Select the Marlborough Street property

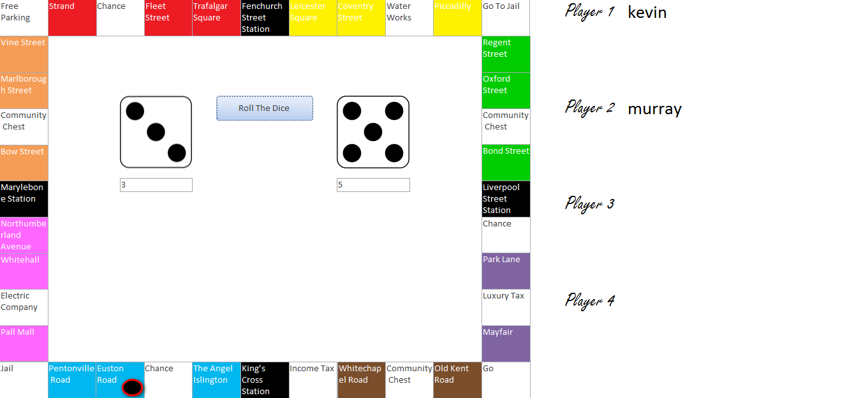pyautogui.click(x=24, y=91)
